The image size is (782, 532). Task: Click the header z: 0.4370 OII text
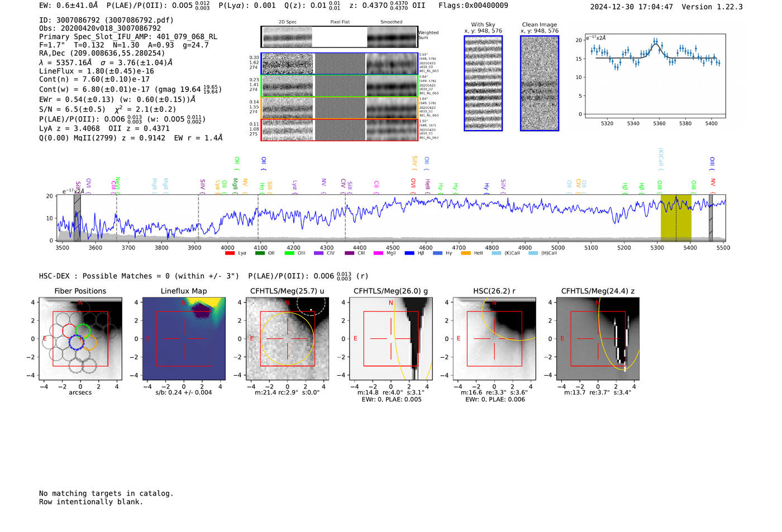pyautogui.click(x=387, y=6)
